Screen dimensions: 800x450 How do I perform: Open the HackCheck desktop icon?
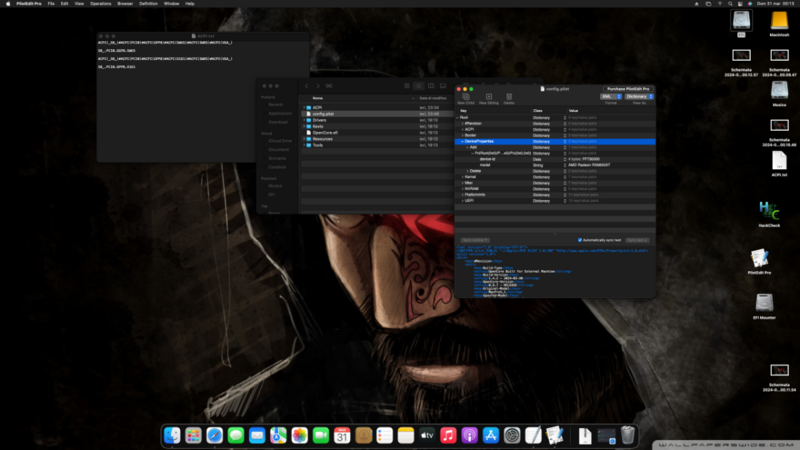click(768, 211)
